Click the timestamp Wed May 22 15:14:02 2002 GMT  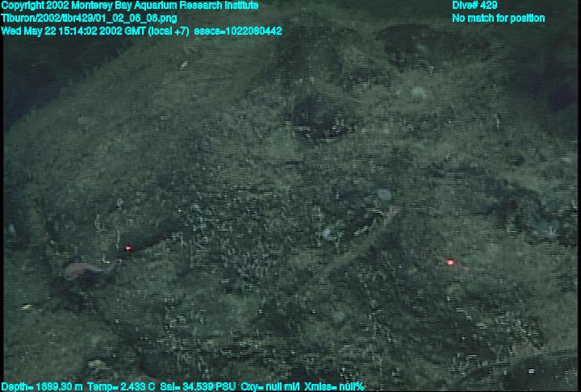tap(73, 31)
